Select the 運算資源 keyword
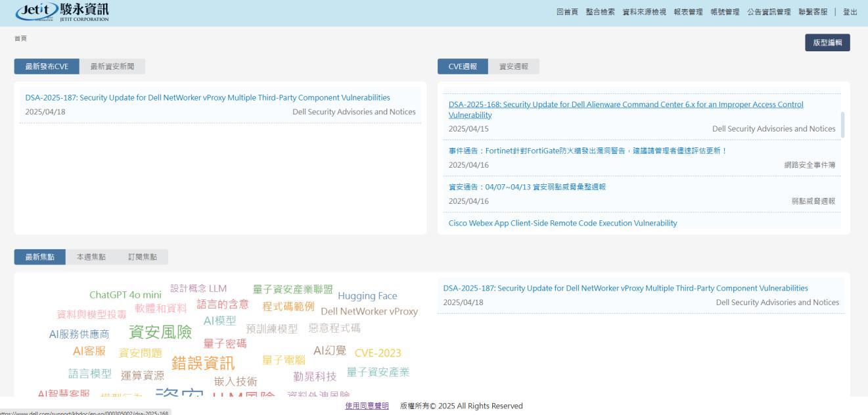 [143, 376]
